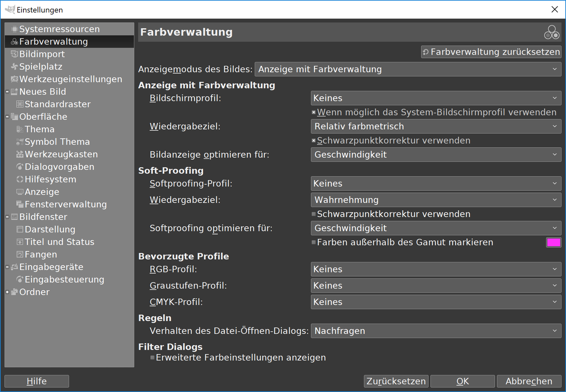Enable Erweiterte Farbeinstellungen anzeigen checkbox
Image resolution: width=566 pixels, height=392 pixels.
click(x=152, y=358)
